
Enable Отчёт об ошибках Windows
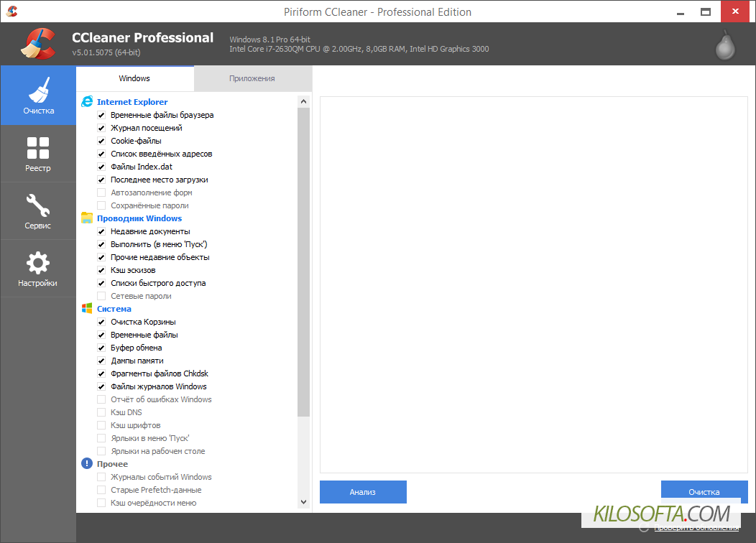click(101, 399)
